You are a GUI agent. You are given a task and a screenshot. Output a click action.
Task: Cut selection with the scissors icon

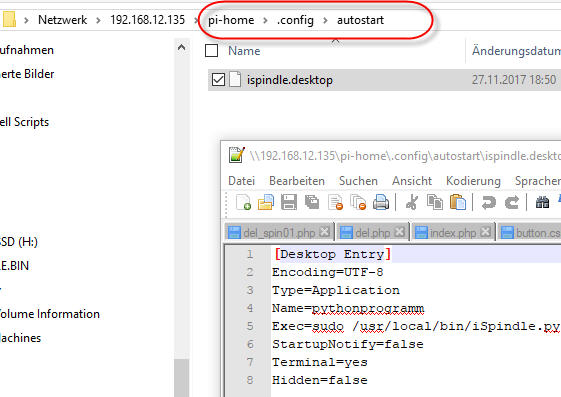tap(412, 202)
